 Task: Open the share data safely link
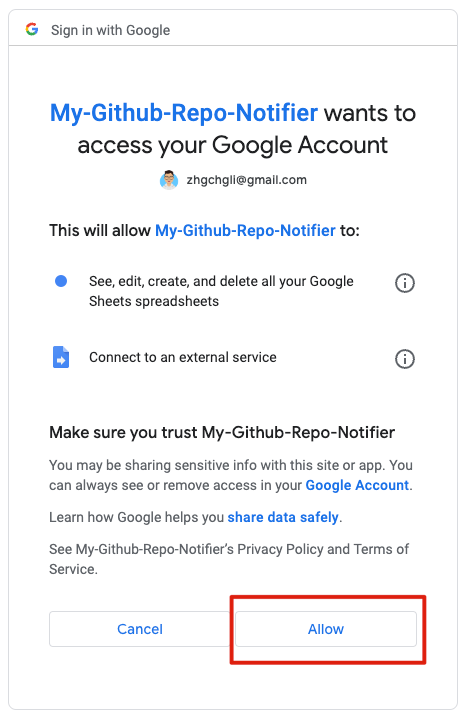point(283,517)
